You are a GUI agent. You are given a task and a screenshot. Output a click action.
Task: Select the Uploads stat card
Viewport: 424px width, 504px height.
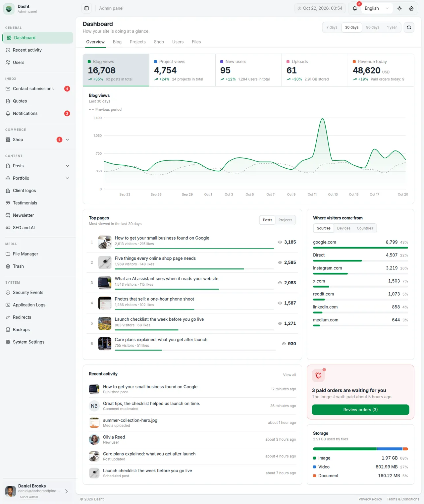coord(315,70)
